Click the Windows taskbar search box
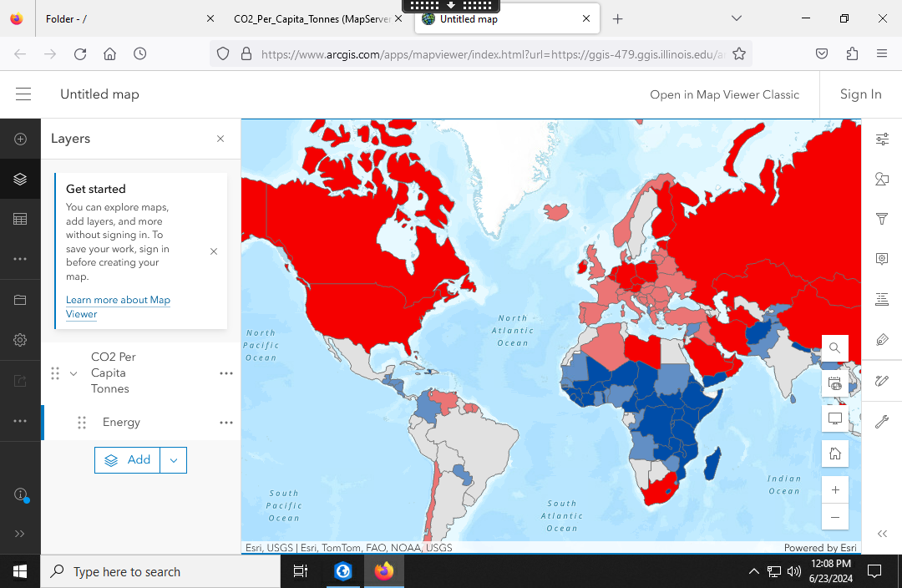Viewport: 902px width, 588px height. (x=160, y=572)
